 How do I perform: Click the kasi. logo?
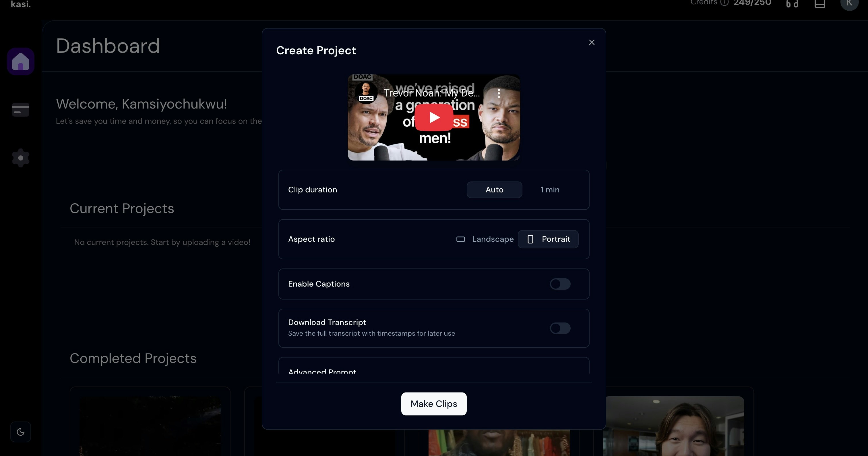(x=21, y=4)
